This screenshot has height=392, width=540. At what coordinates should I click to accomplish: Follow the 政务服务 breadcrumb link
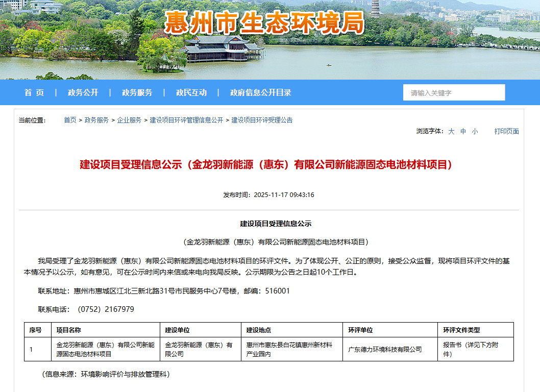[96, 120]
